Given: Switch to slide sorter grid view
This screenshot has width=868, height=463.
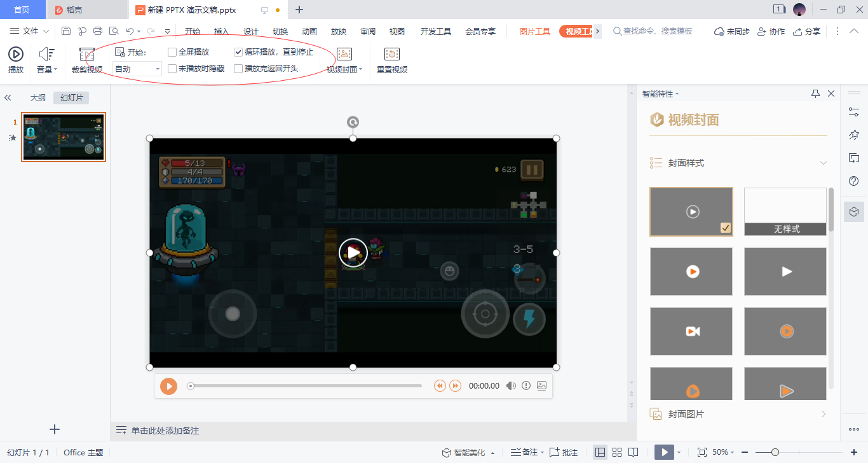Looking at the screenshot, I should (616, 452).
